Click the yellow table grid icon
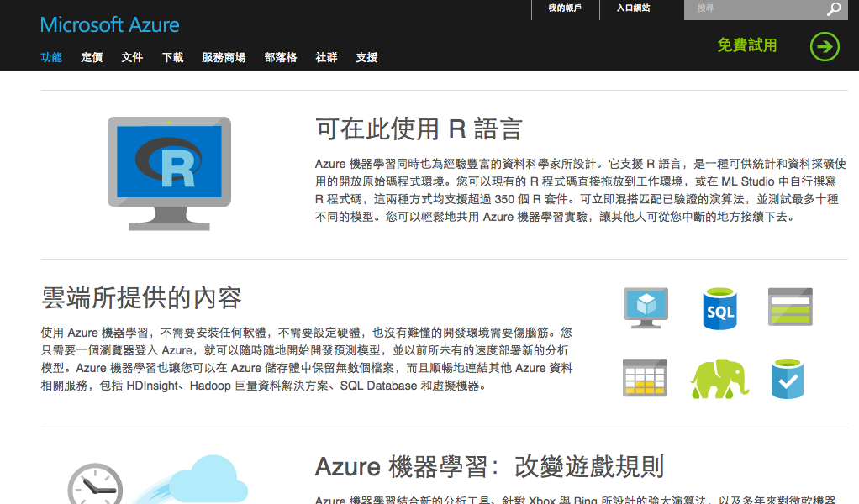This screenshot has width=859, height=504. click(x=645, y=378)
